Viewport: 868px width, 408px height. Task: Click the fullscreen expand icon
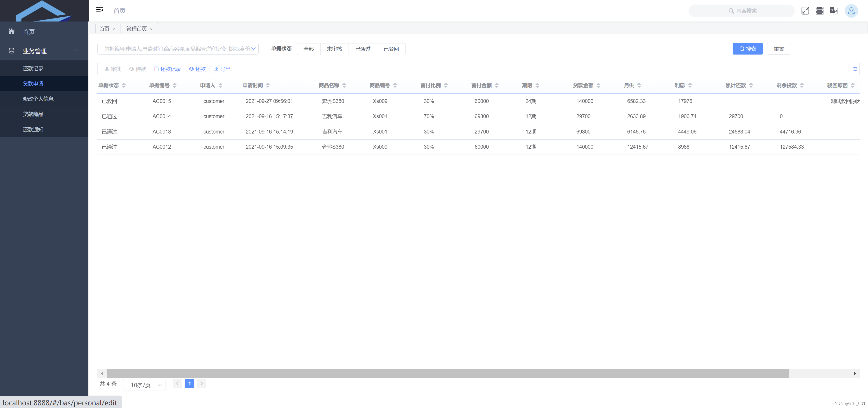pyautogui.click(x=805, y=10)
